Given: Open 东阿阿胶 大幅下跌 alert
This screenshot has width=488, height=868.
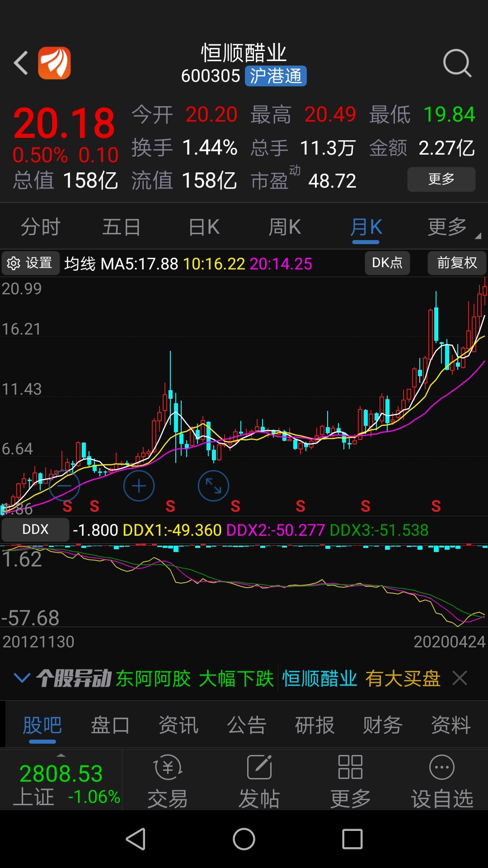Looking at the screenshot, I should coord(195,678).
